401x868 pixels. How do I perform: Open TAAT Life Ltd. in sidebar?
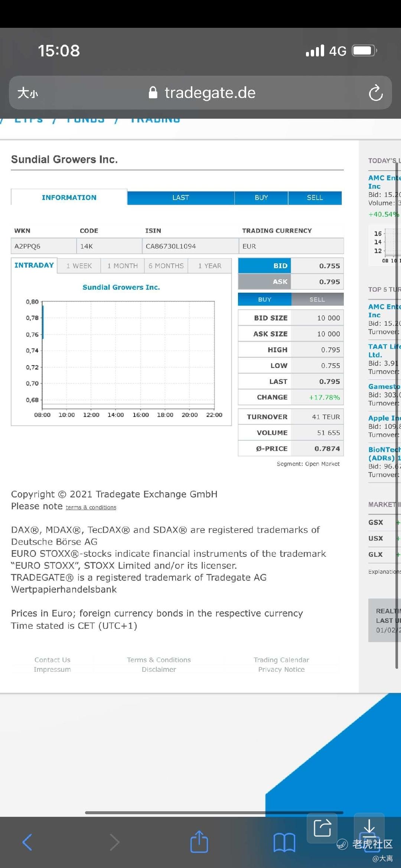[384, 351]
